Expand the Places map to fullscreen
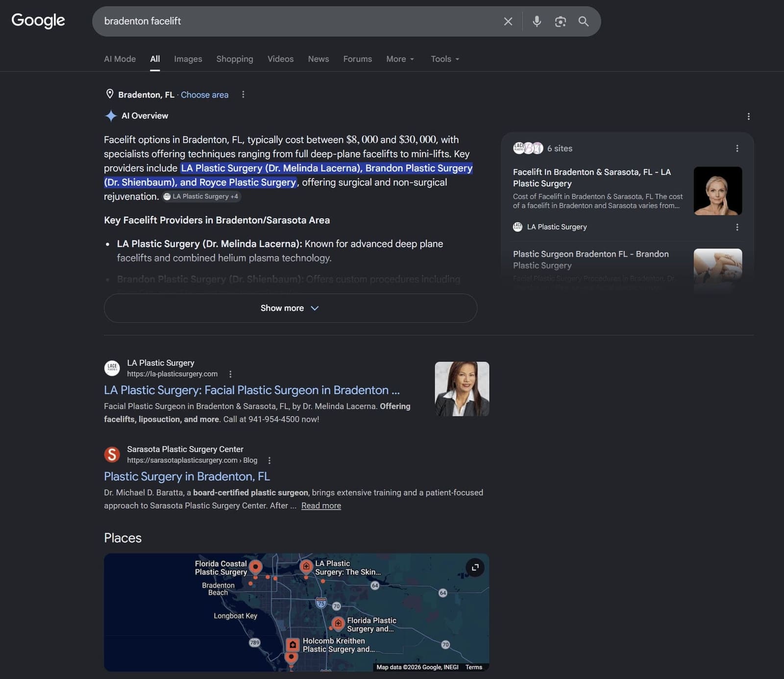The image size is (784, 679). point(475,568)
